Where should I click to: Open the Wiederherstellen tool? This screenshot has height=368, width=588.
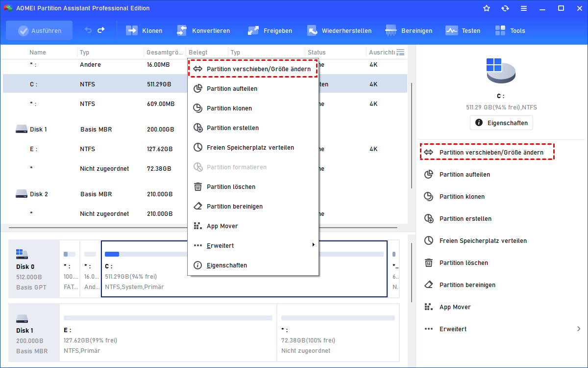pyautogui.click(x=339, y=30)
